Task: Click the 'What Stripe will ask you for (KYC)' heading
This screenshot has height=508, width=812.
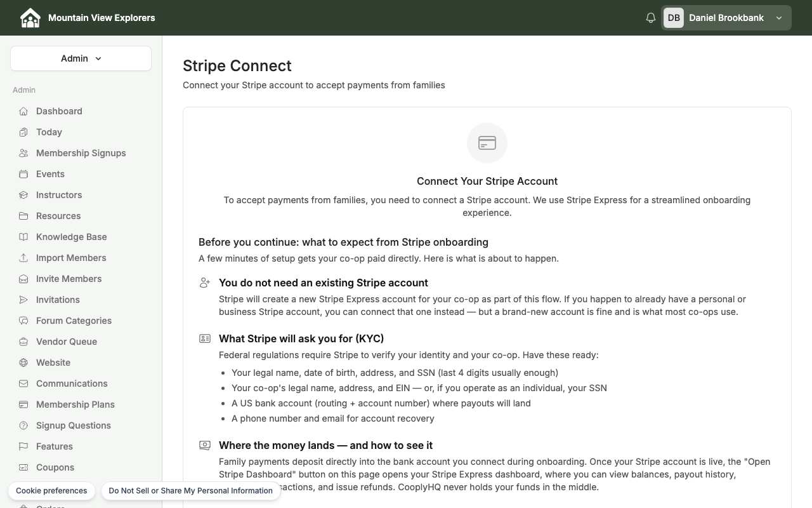Action: 301,338
